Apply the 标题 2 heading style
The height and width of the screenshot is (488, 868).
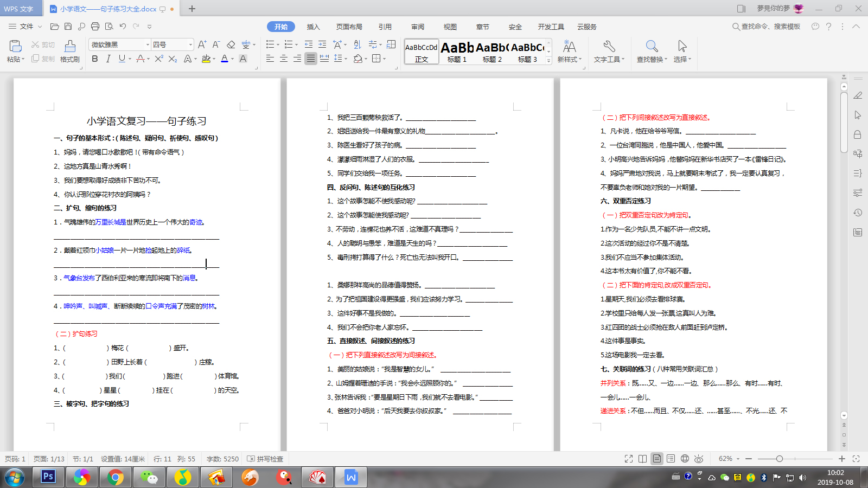click(493, 52)
